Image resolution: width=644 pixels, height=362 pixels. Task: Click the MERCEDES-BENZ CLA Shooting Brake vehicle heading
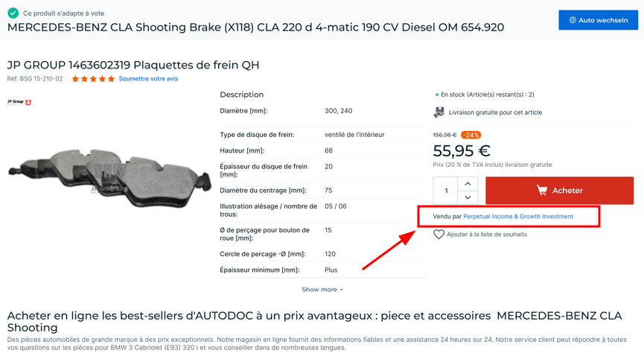(255, 28)
